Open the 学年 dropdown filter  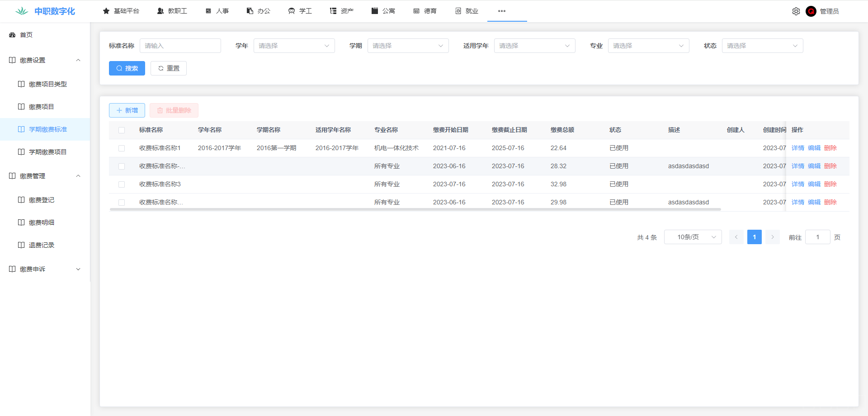[x=294, y=46]
